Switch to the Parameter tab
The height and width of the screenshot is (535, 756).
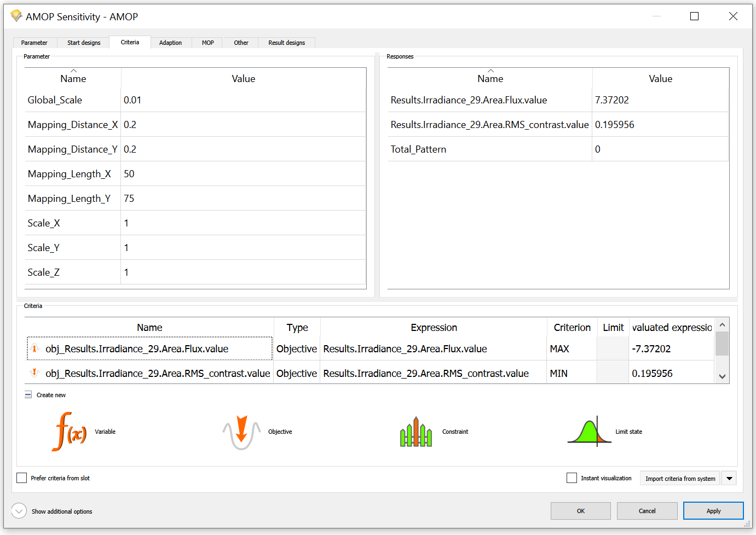pos(34,43)
